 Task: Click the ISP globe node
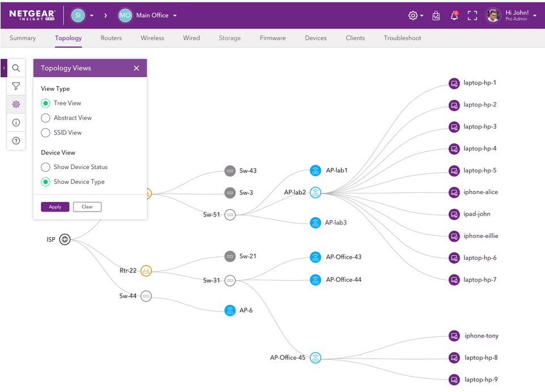pos(65,239)
